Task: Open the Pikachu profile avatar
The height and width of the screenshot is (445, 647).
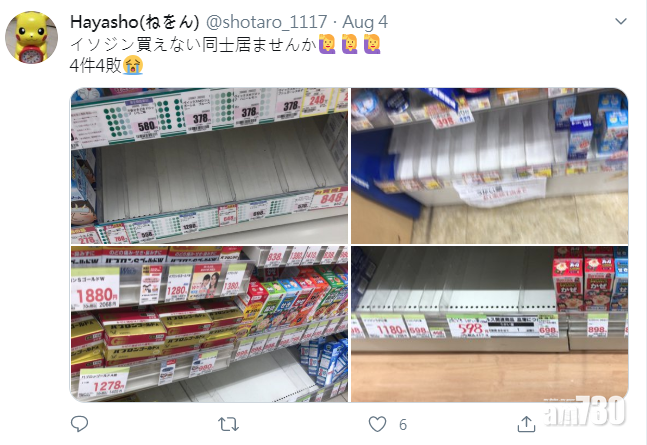Action: pos(31,38)
